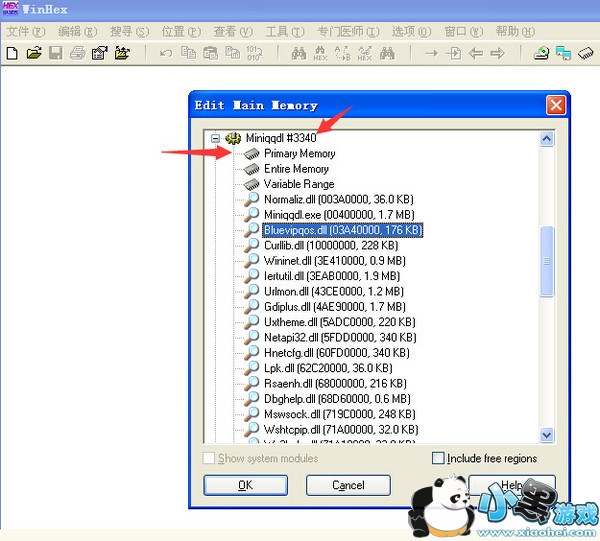Select highlighted Bluevipqos.dll (03A40000, 176 KB)
The image size is (600, 541).
coord(343,230)
